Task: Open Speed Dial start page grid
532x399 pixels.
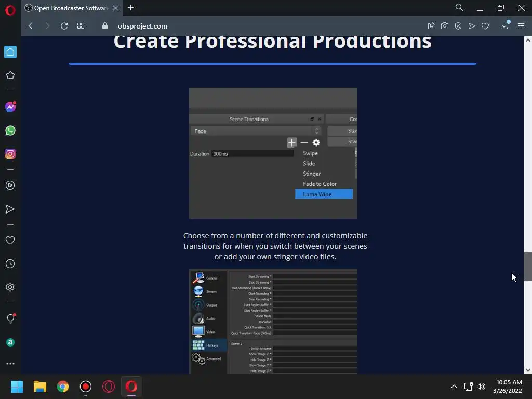Action: coord(81,26)
